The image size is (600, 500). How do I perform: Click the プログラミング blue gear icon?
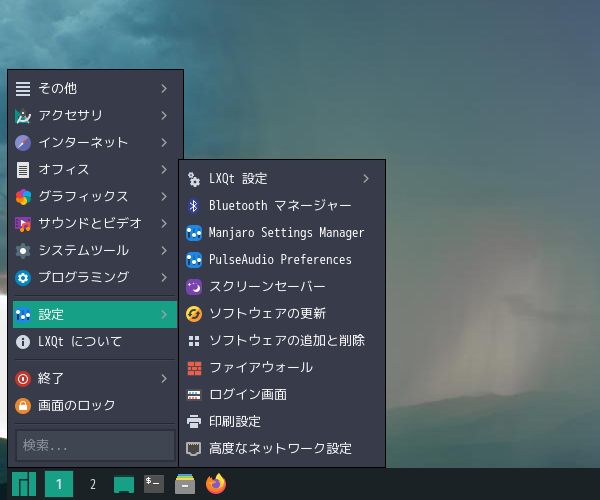click(x=23, y=278)
